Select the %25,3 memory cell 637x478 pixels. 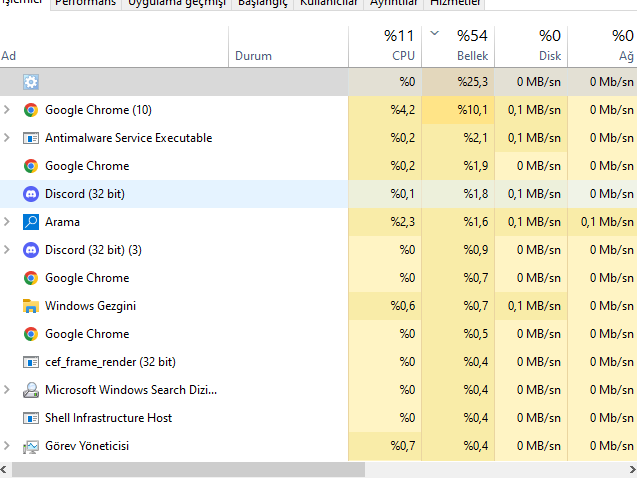coord(458,82)
